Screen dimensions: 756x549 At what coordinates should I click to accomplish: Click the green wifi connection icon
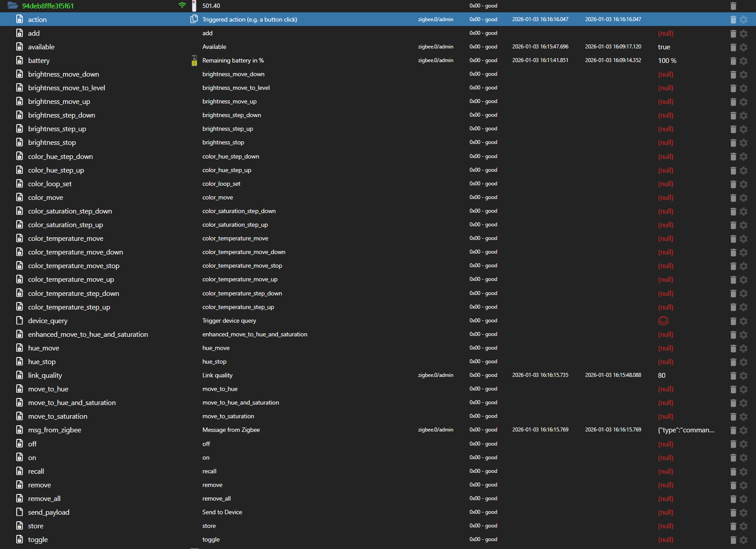[x=182, y=6]
